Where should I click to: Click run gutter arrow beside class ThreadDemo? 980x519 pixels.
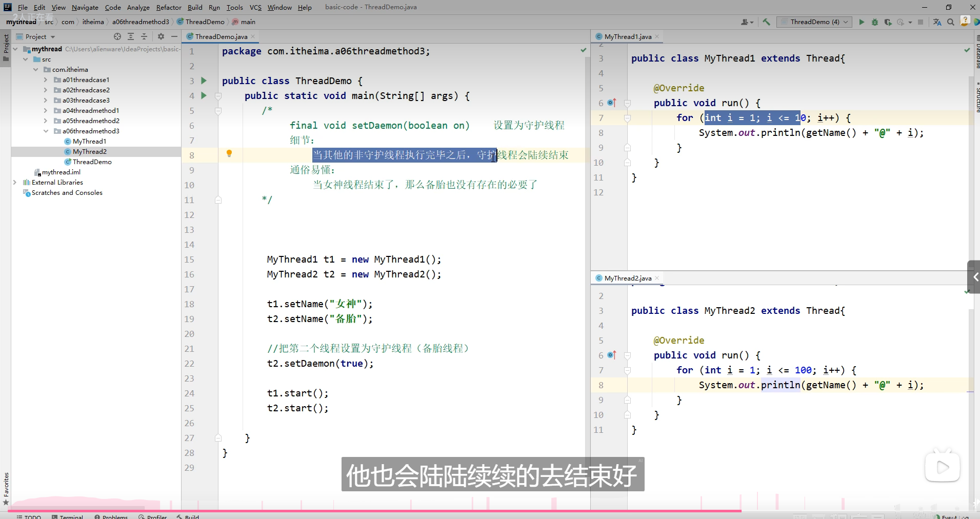point(204,81)
